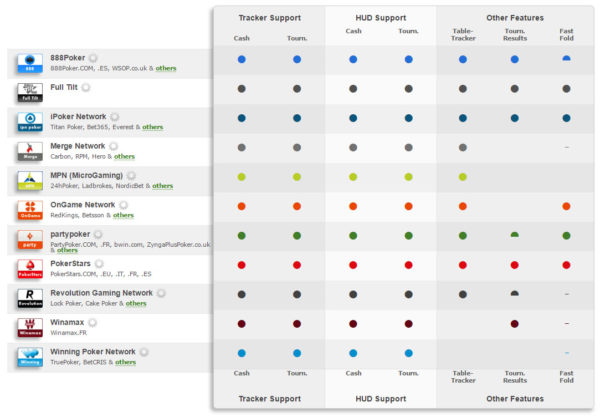The height and width of the screenshot is (417, 600).
Task: Click the Merge Network logo
Action: coord(30,151)
